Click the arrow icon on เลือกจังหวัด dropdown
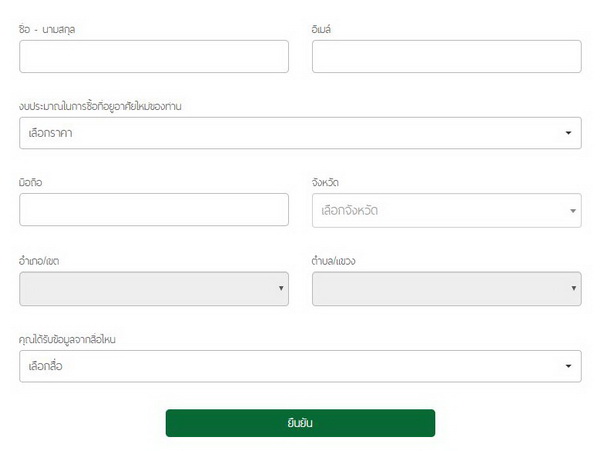600x451 pixels. coord(573,211)
